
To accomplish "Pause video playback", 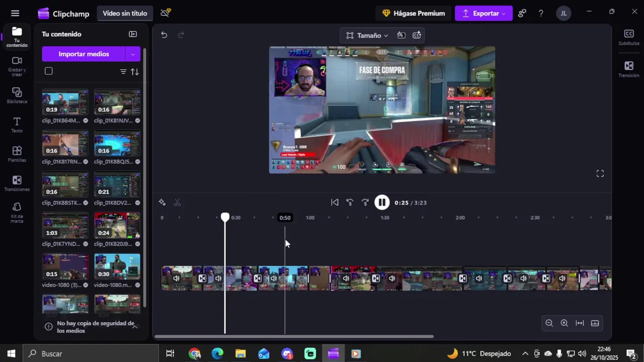I will 382,203.
